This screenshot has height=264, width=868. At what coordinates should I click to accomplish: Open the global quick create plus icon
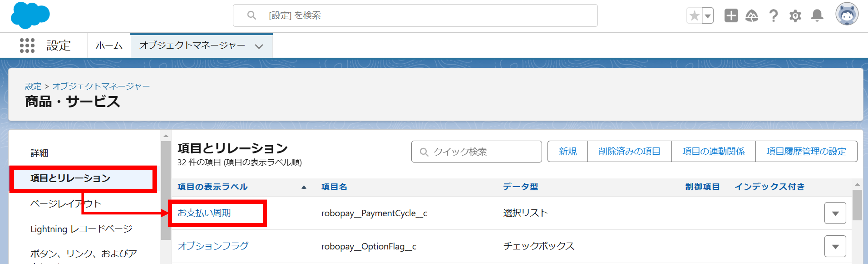coord(731,16)
